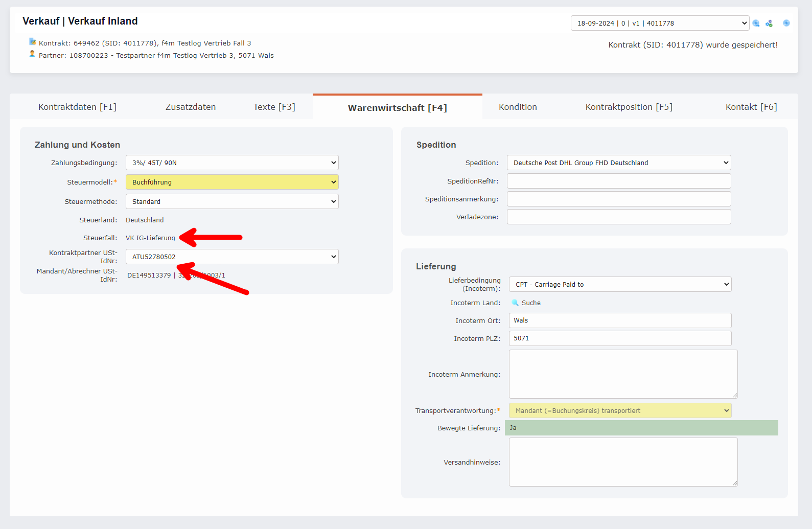Click the Incoterm Anmerkung text area
Viewport: 812px width, 529px height.
[x=623, y=374]
